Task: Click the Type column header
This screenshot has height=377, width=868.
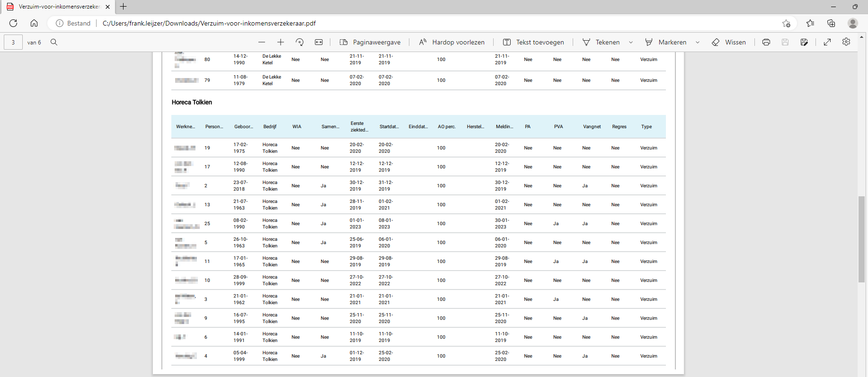Action: [x=647, y=127]
